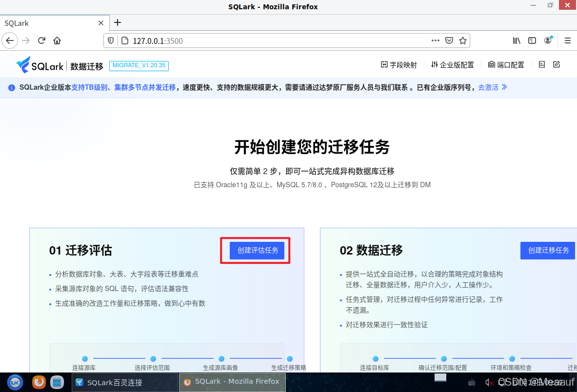Image resolution: width=577 pixels, height=392 pixels.
Task: Click the Oracle11g MySQL PostgreSQL support line
Action: click(312, 185)
